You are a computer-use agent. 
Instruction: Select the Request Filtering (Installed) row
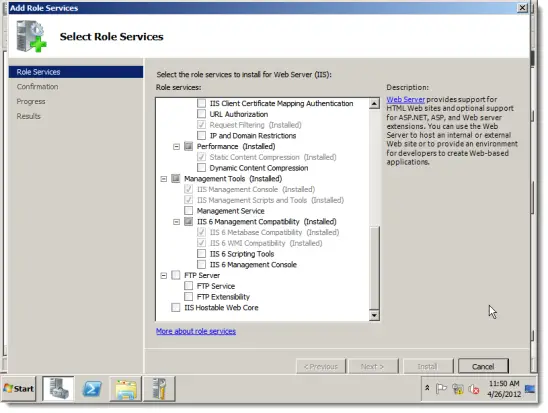pos(249,125)
